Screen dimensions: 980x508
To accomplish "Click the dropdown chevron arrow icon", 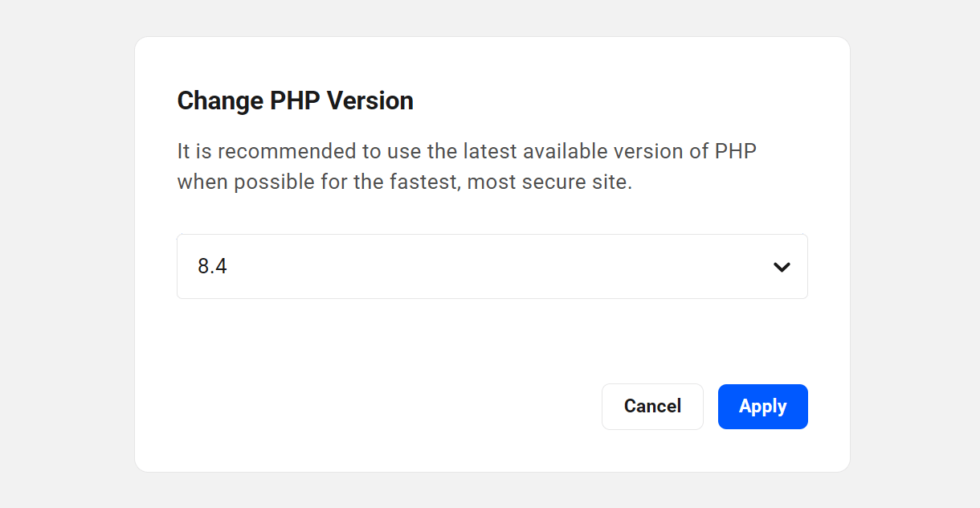I will coord(781,267).
